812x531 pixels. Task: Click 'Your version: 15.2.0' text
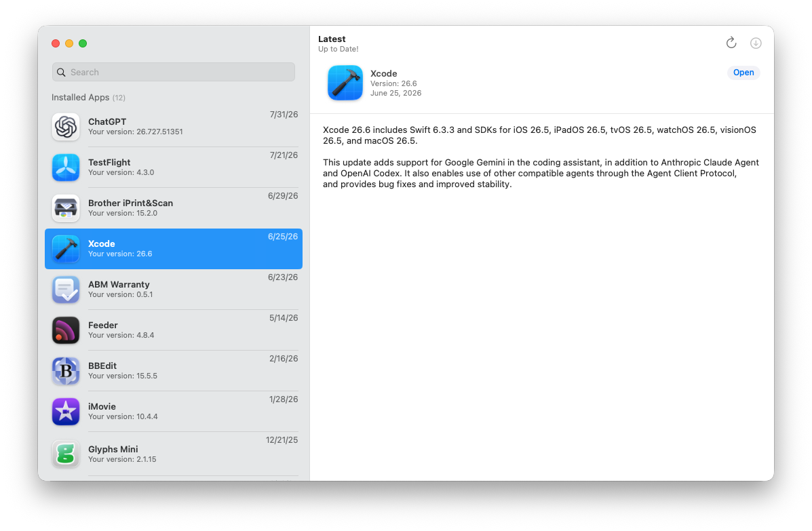123,213
